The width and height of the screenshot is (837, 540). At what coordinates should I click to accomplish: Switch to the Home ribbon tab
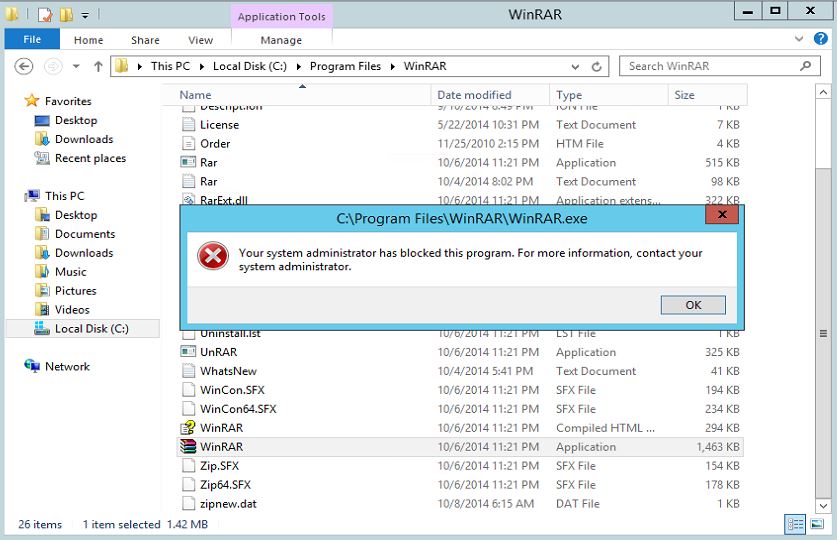tap(89, 40)
